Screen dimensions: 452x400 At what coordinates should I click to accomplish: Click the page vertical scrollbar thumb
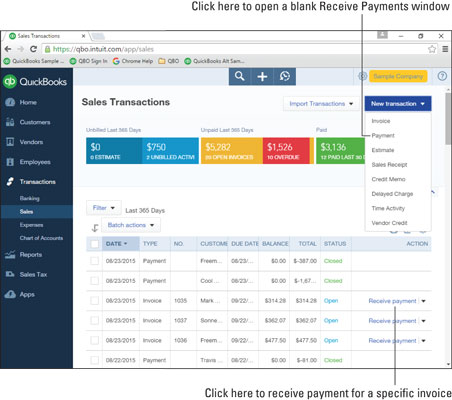click(448, 119)
